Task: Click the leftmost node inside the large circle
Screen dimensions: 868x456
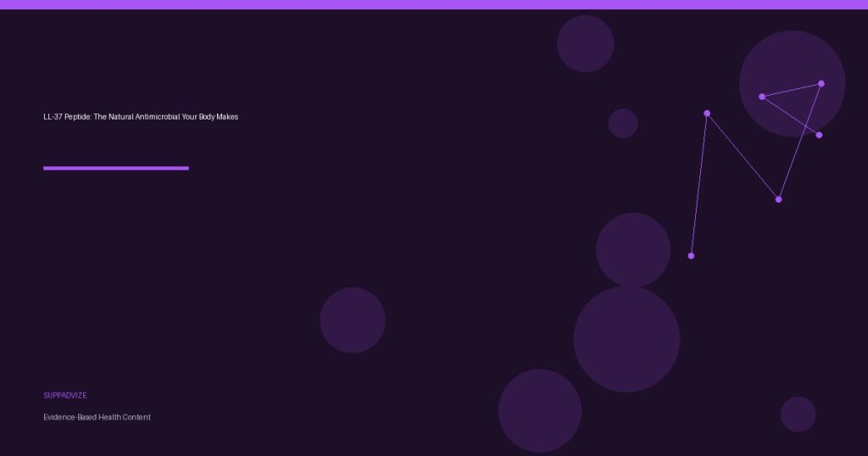Action: 762,97
